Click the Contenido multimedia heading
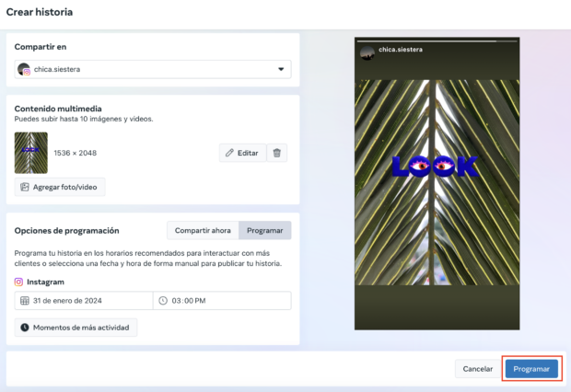 click(58, 109)
